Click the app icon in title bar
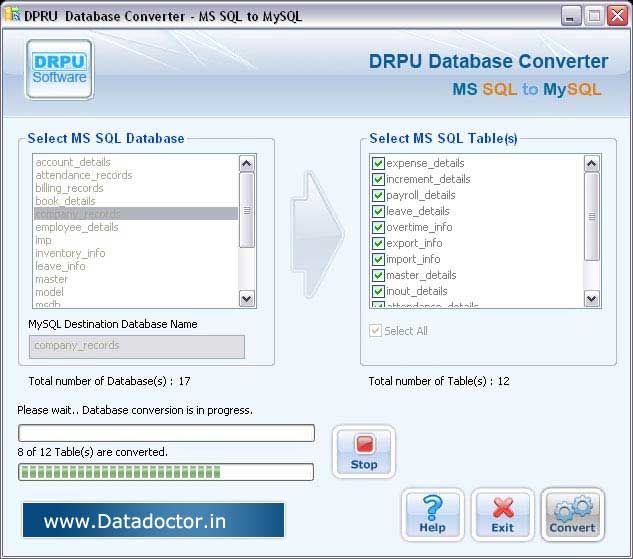The image size is (633, 559). 12,15
